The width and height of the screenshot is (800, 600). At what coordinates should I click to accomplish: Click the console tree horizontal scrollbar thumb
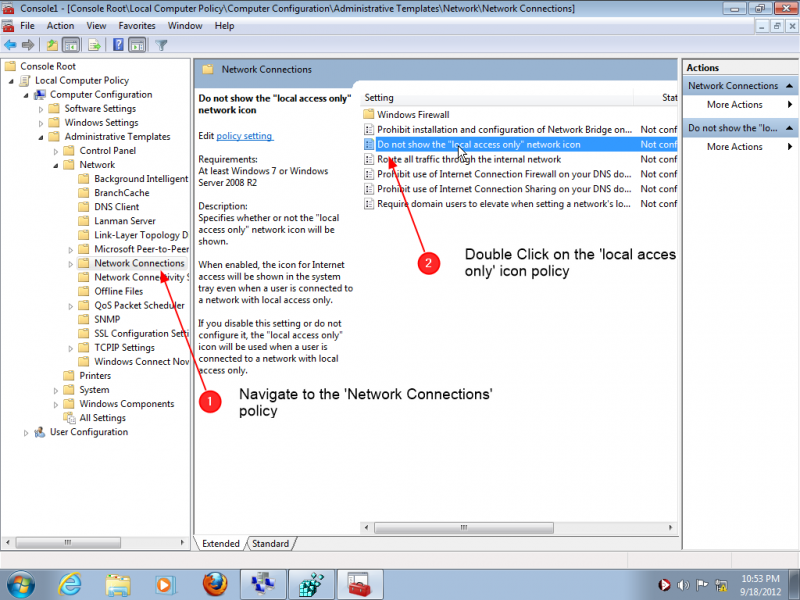click(x=68, y=542)
